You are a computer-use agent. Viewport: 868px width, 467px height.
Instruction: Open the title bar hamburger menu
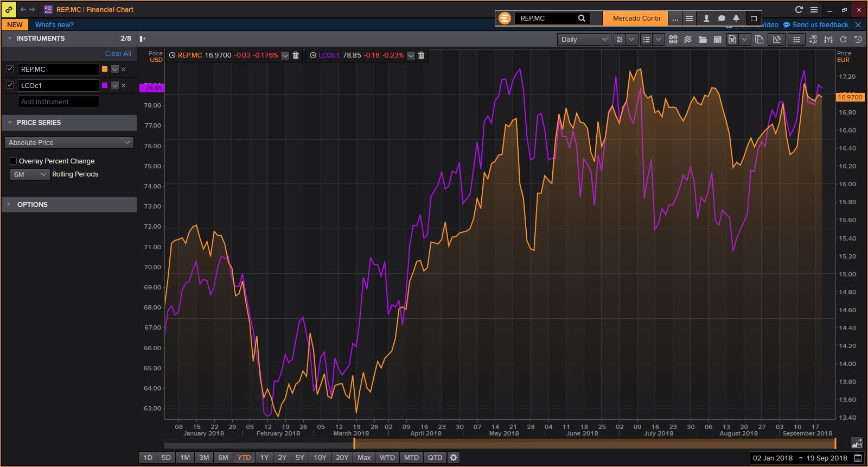pos(814,9)
